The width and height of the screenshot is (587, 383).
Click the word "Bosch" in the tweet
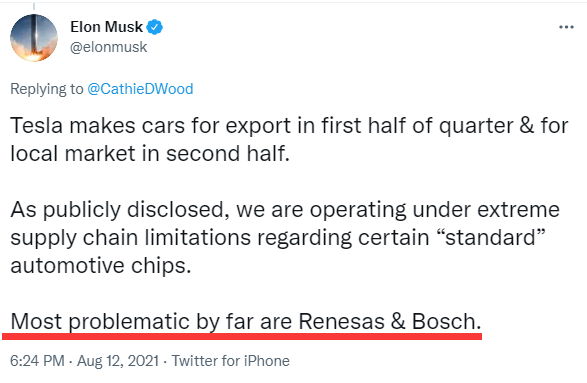click(x=444, y=321)
